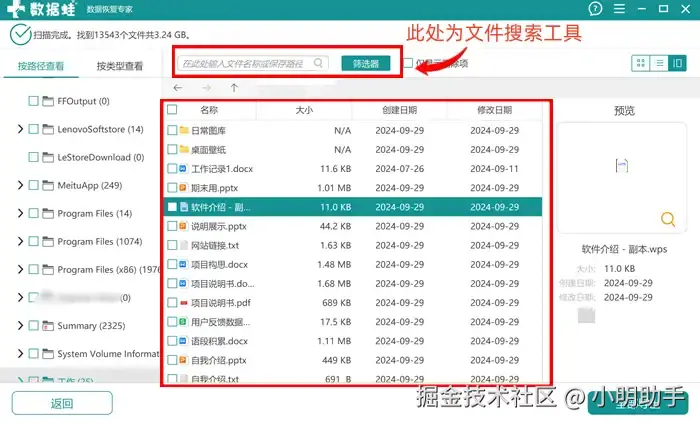The image size is (700, 424).
Task: Open the help question mark icon
Action: [595, 8]
